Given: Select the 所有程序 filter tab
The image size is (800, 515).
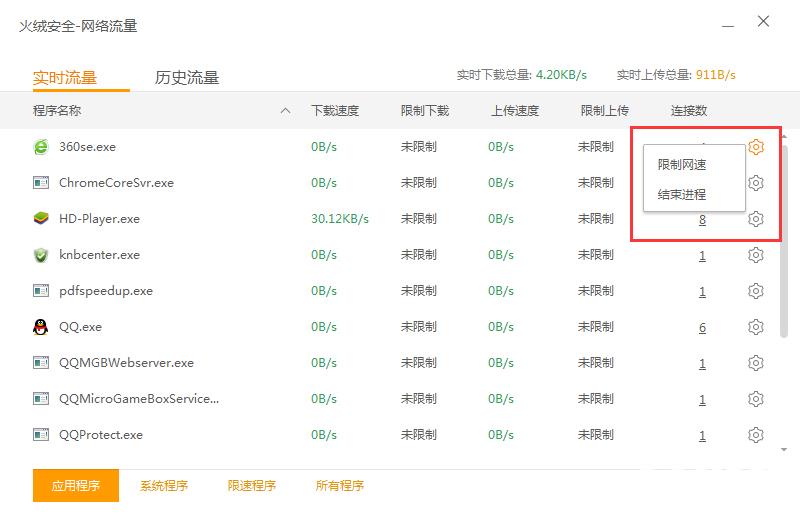Looking at the screenshot, I should pyautogui.click(x=340, y=485).
